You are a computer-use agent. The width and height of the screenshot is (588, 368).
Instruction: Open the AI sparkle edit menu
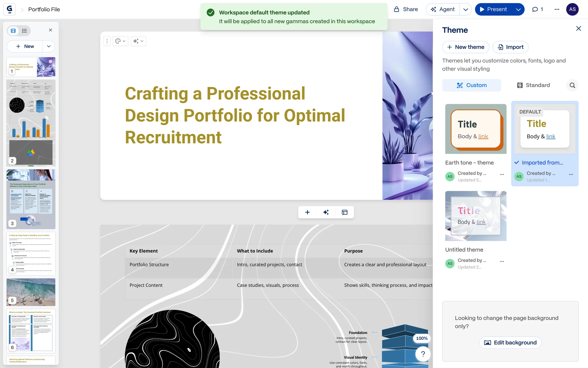coord(138,41)
